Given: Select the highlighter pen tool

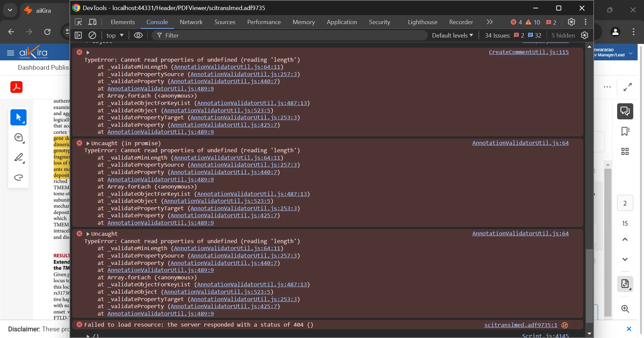Looking at the screenshot, I should [19, 158].
